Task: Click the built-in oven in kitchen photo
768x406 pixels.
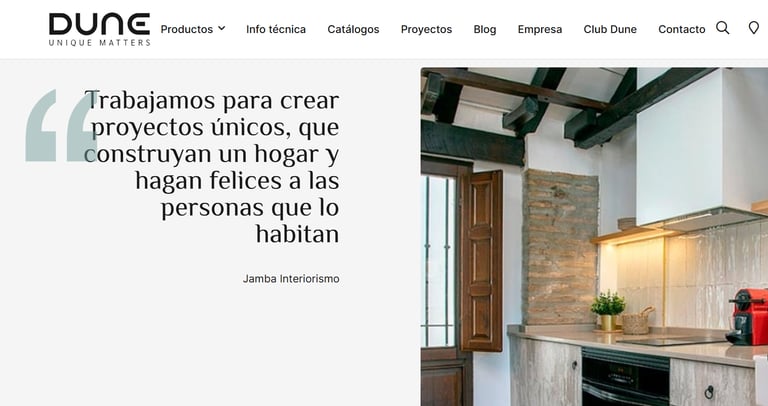Action: point(625,377)
